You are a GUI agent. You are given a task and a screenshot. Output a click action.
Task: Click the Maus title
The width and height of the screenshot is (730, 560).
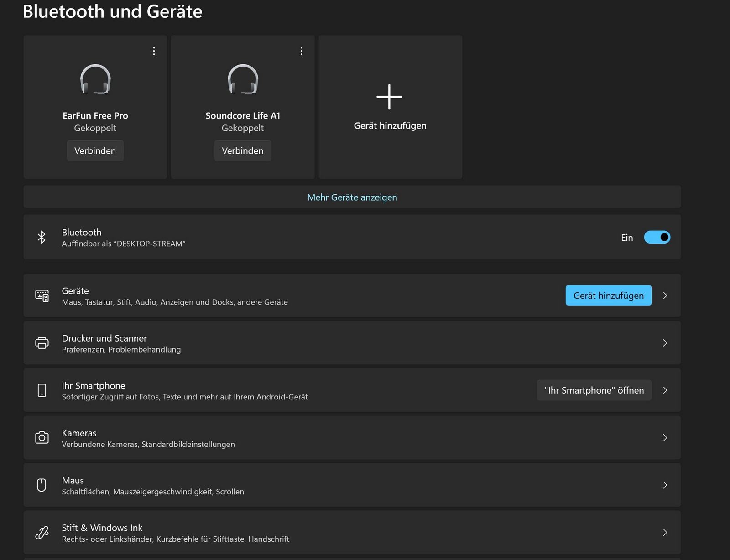tap(73, 481)
